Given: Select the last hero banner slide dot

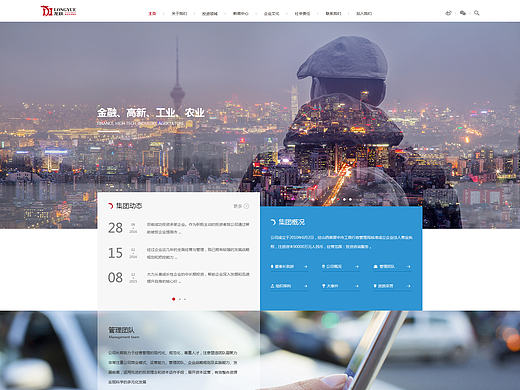Looking at the screenshot, I should click(350, 199).
